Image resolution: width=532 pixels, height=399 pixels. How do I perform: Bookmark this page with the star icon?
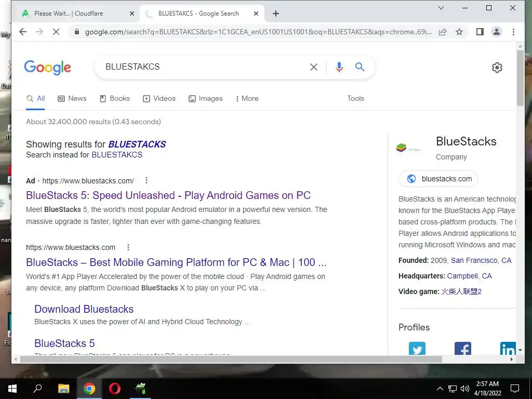pos(459,32)
